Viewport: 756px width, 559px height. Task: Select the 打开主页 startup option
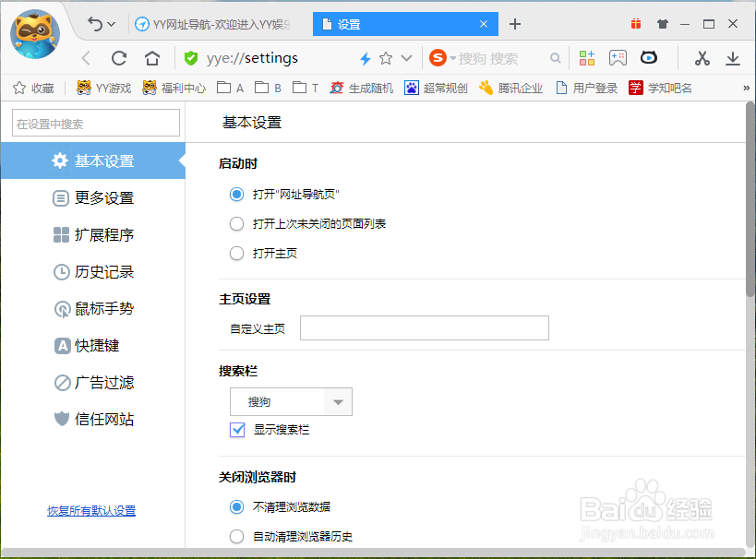237,253
